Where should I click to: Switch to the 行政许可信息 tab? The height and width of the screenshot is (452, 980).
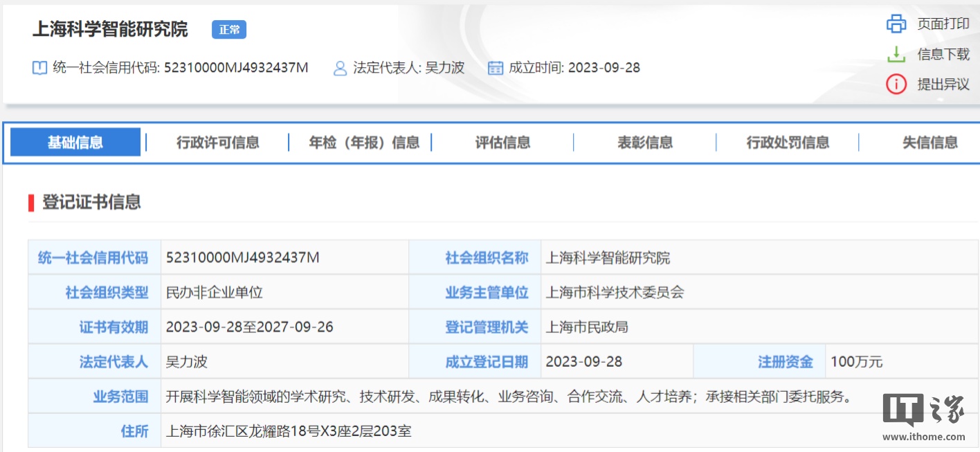(217, 143)
